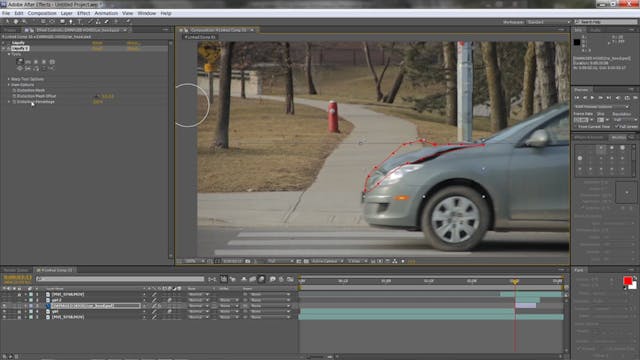Step to next frame in Preview panel

coord(600,98)
